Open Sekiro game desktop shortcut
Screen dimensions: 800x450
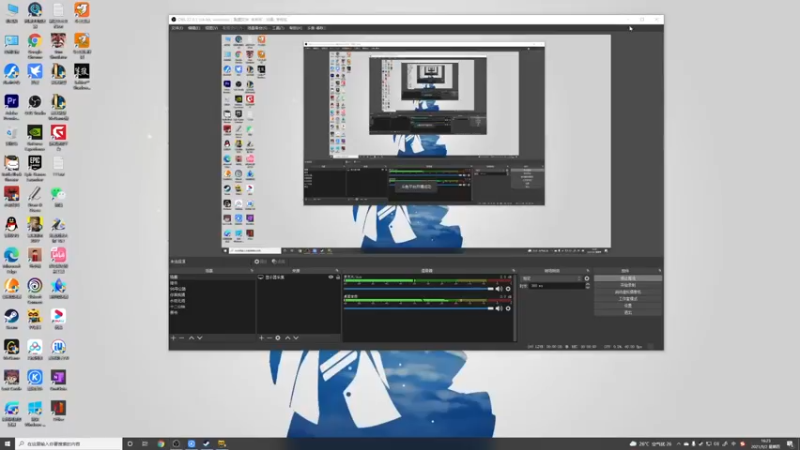click(x=82, y=76)
